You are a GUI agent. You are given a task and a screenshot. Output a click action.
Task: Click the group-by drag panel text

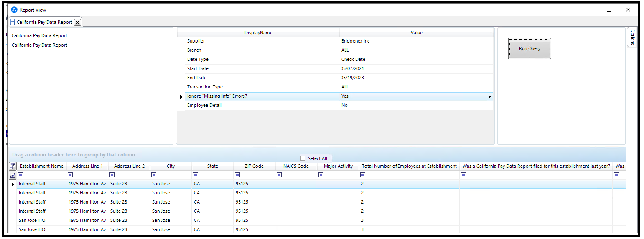pyautogui.click(x=74, y=155)
